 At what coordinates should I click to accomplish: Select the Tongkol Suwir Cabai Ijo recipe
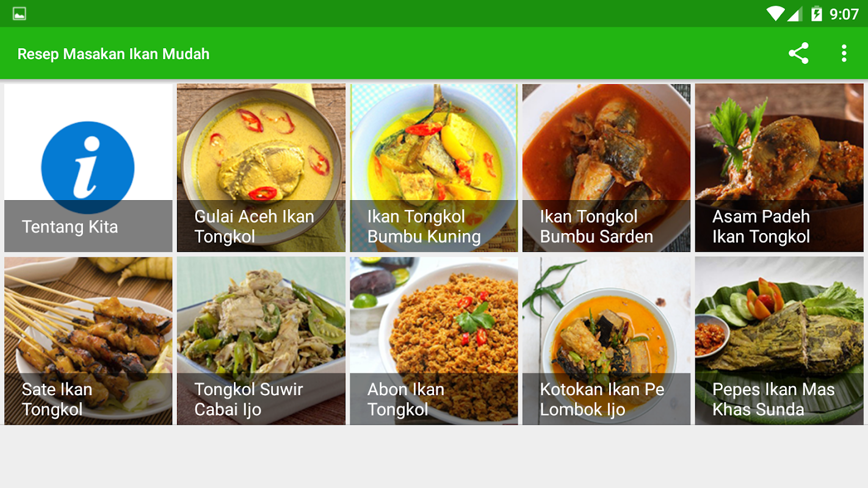pyautogui.click(x=261, y=340)
